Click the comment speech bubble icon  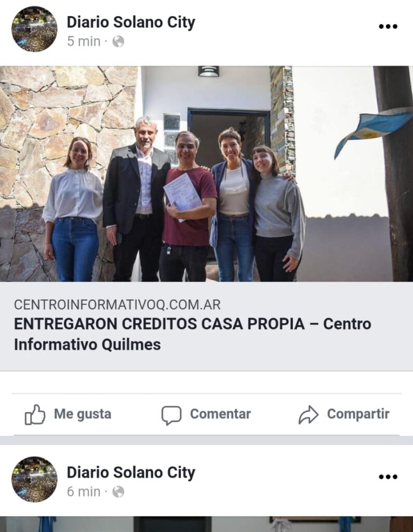171,415
